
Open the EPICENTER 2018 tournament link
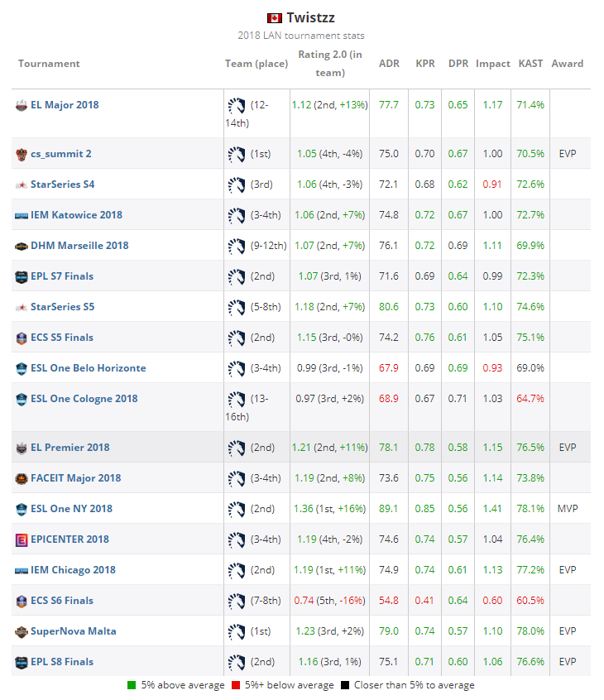[70, 539]
